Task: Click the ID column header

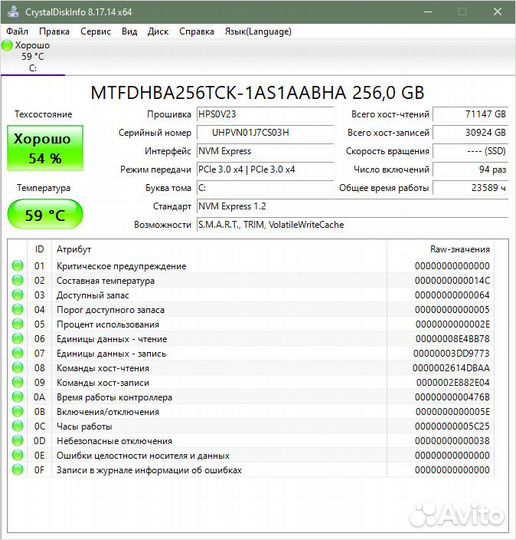Action: (x=39, y=249)
